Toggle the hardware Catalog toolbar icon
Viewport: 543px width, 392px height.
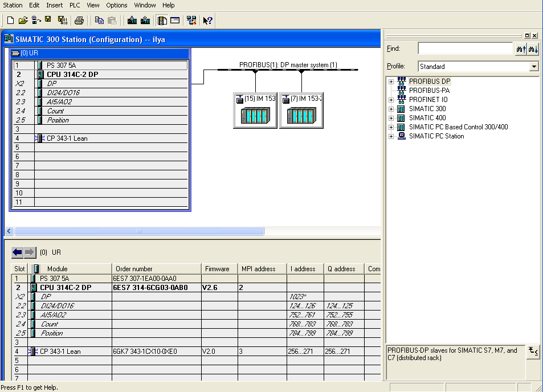point(162,21)
